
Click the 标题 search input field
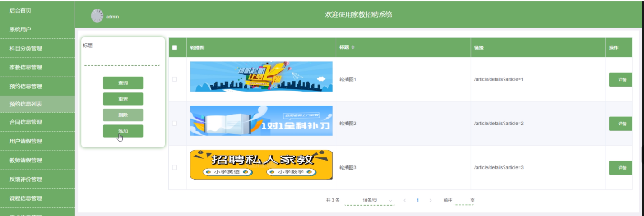point(122,59)
